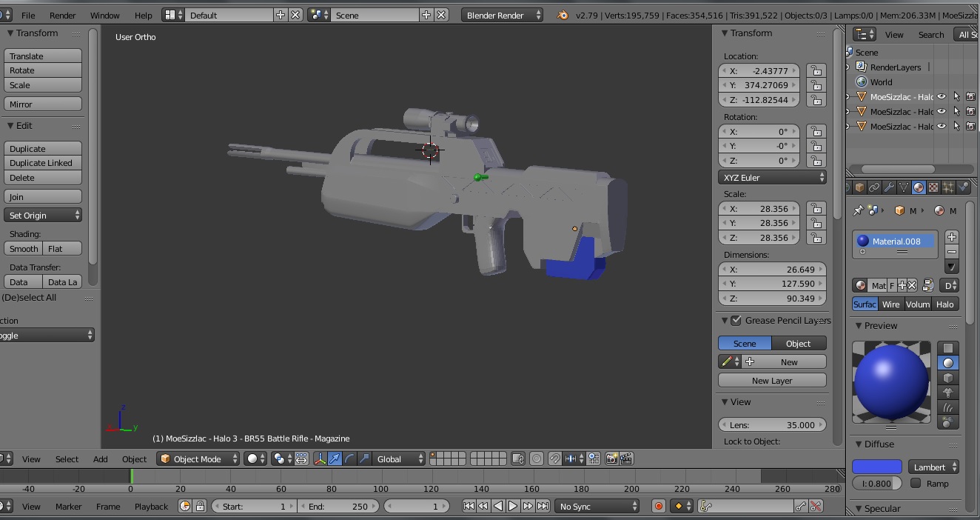Click the insert keyframes key icon

(x=801, y=507)
